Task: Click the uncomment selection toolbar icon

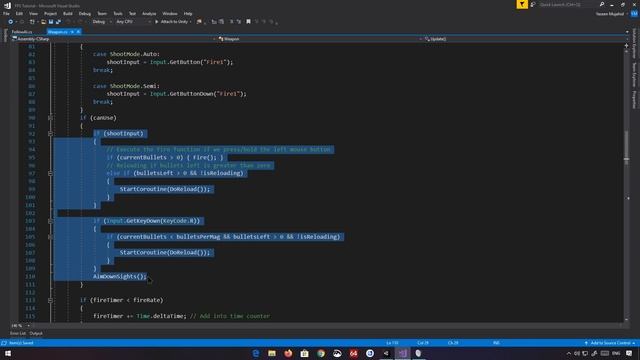Action: pyautogui.click(x=239, y=22)
